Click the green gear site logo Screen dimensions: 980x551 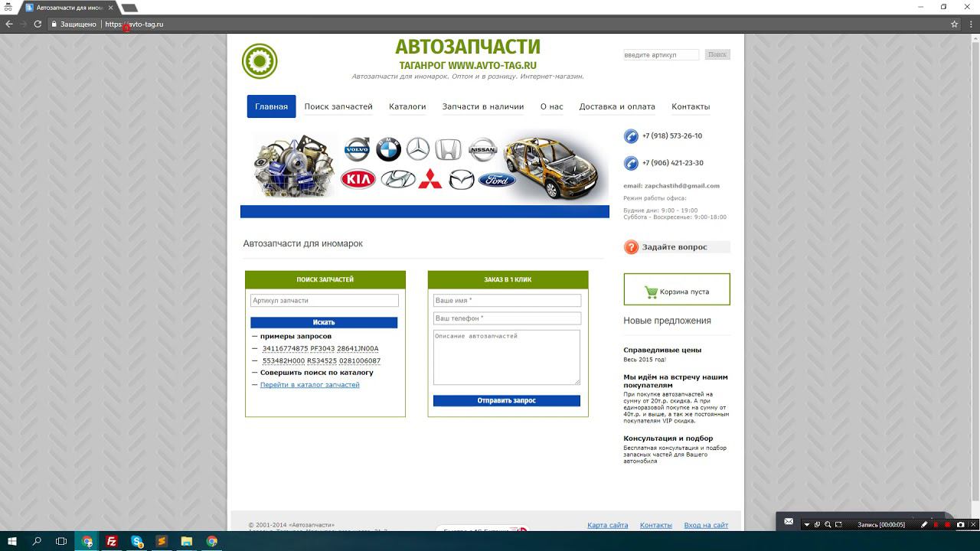coord(260,61)
